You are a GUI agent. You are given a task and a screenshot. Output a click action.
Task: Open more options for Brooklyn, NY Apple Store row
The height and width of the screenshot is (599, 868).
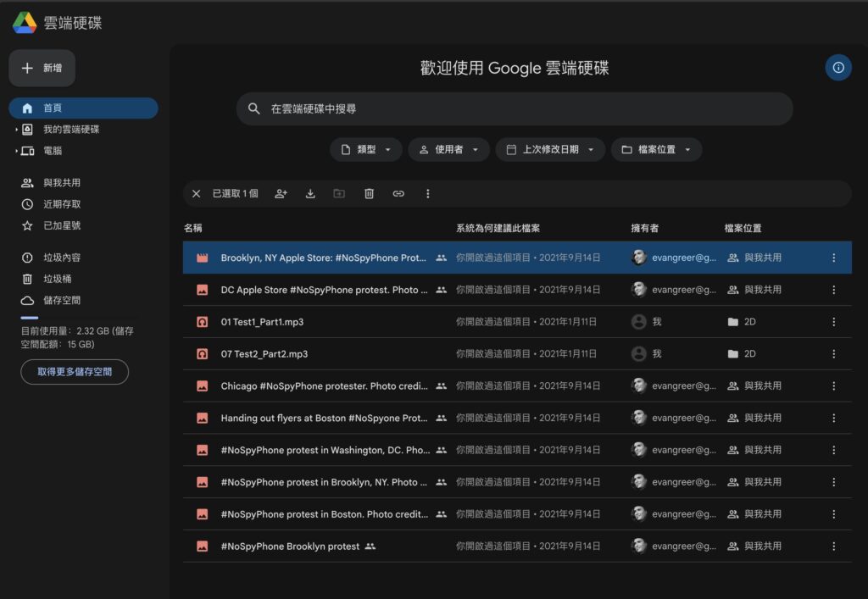pos(834,258)
